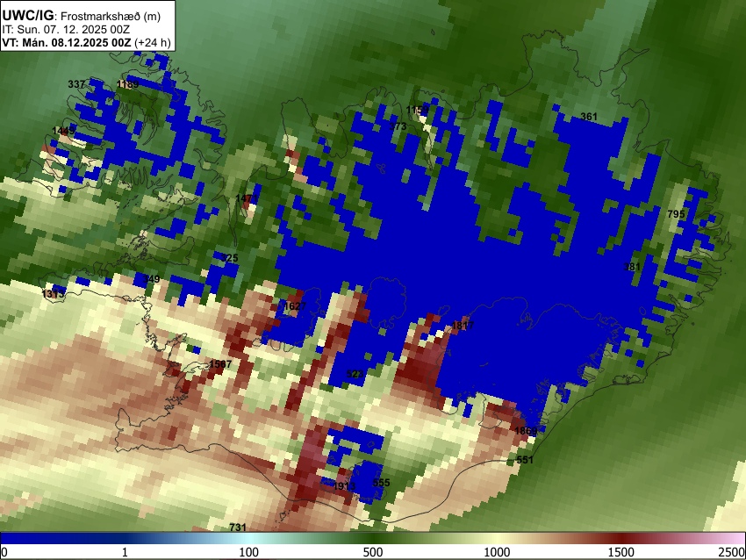Click the 1189 map value label
Image resolution: width=746 pixels, height=560 pixels.
[x=127, y=84]
